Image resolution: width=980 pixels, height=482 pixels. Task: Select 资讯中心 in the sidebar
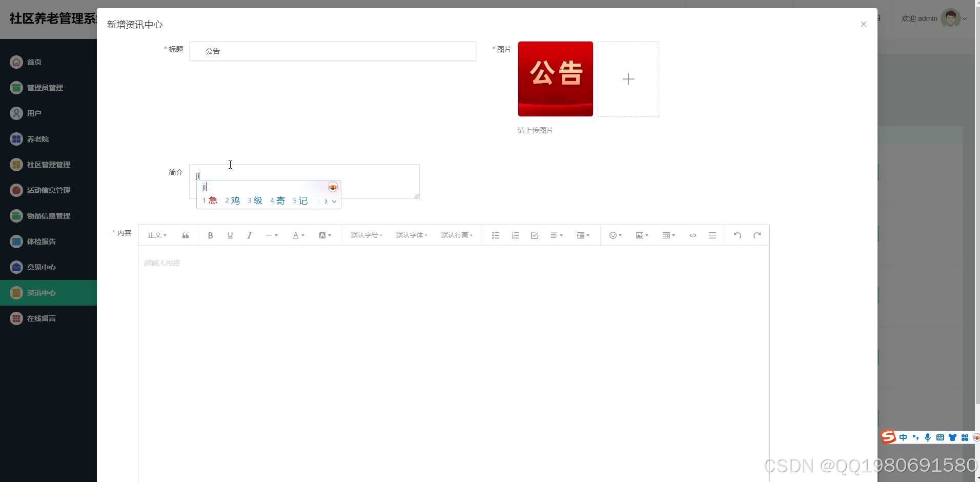click(48, 293)
